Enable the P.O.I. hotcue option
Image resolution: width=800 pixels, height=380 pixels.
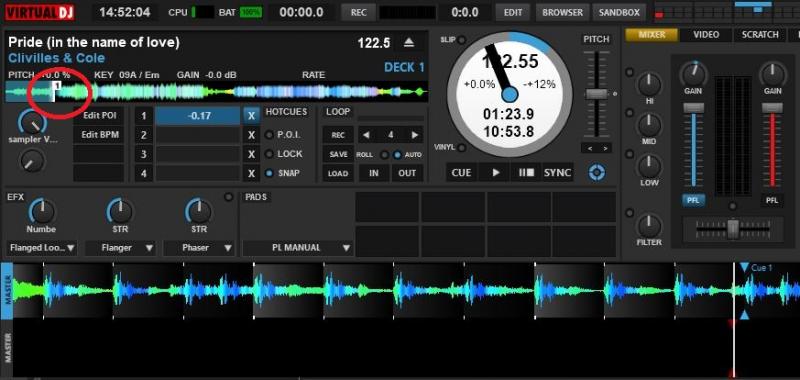[x=269, y=135]
